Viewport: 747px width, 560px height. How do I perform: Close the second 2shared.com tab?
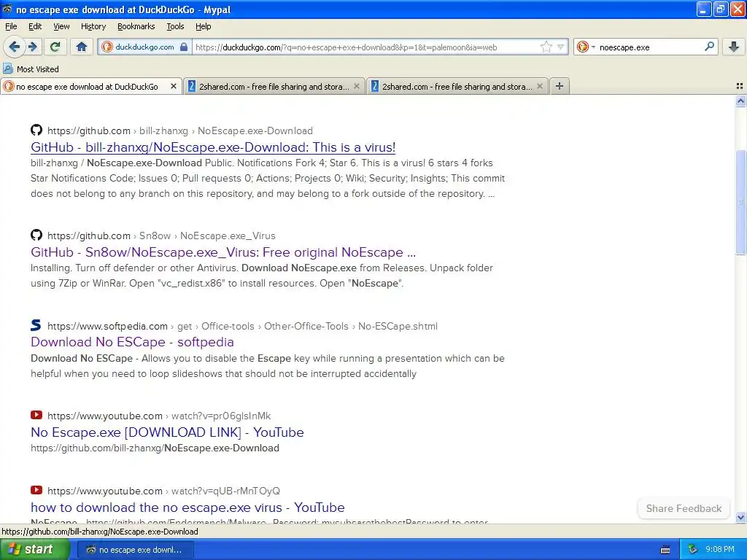(539, 86)
